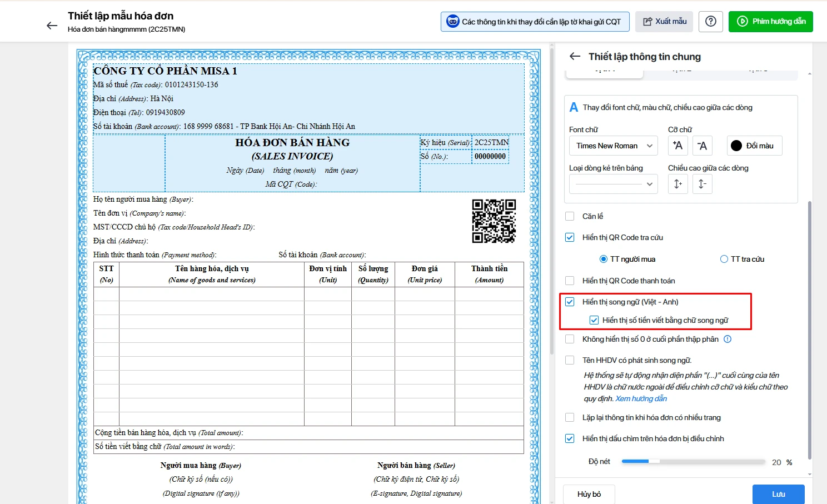
Task: Open the Times New Roman font dropdown
Action: 613,146
